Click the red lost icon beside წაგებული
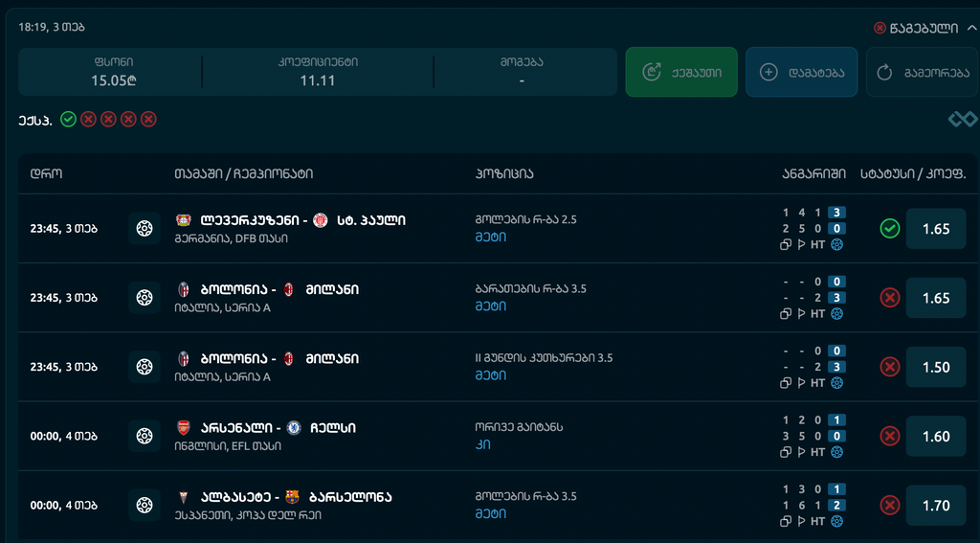Viewport: 980px width, 543px height. (x=880, y=28)
